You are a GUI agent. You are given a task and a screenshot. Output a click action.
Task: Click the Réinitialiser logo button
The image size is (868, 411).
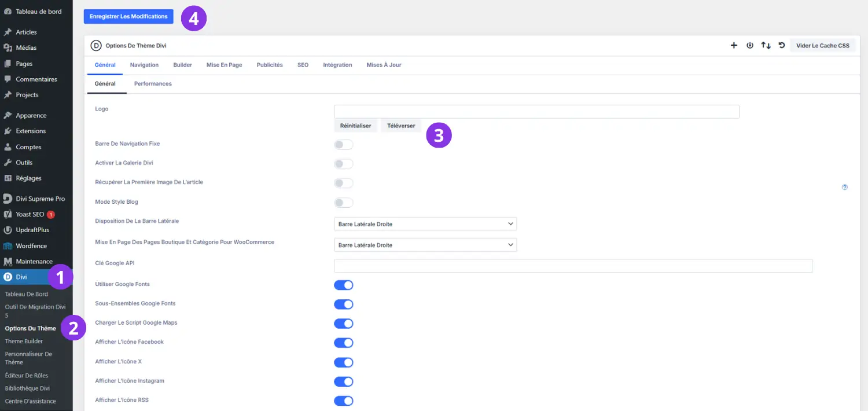click(356, 126)
